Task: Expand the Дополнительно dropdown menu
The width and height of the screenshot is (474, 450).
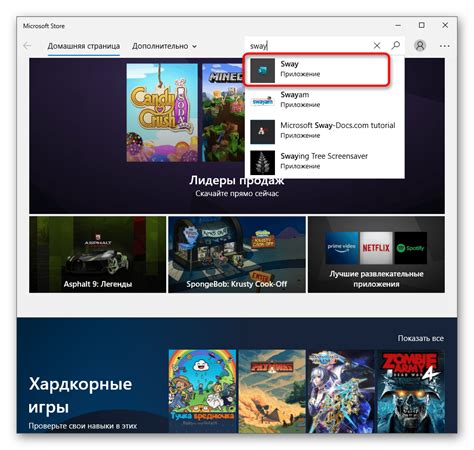Action: coord(164,46)
